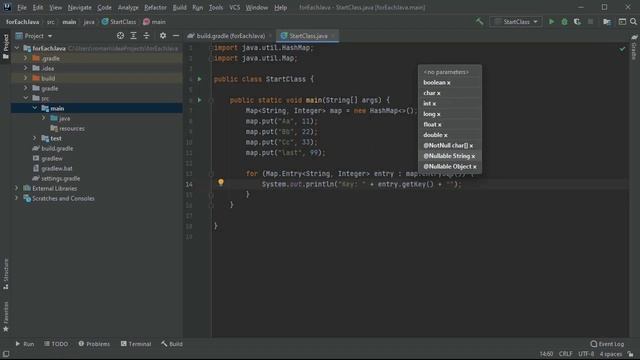Viewport: 640px width, 360px height.
Task: Click the CRLF line separator status item
Action: (x=565, y=354)
